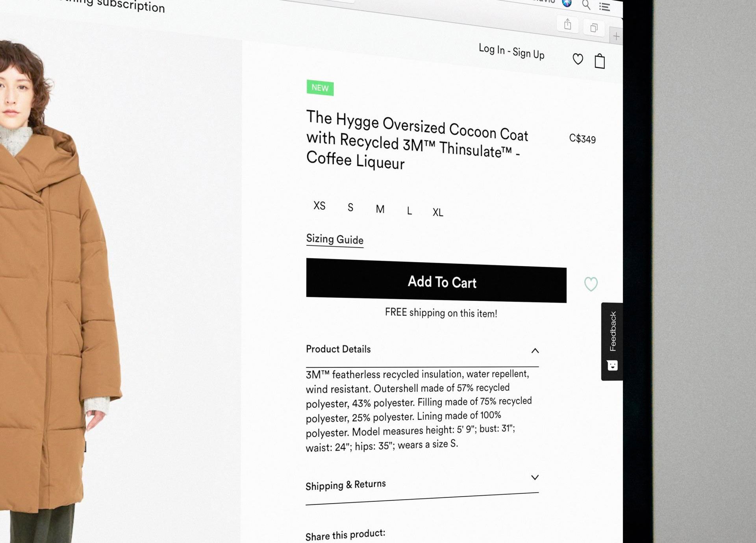
Task: Click the Add To Cart button
Action: (x=436, y=280)
